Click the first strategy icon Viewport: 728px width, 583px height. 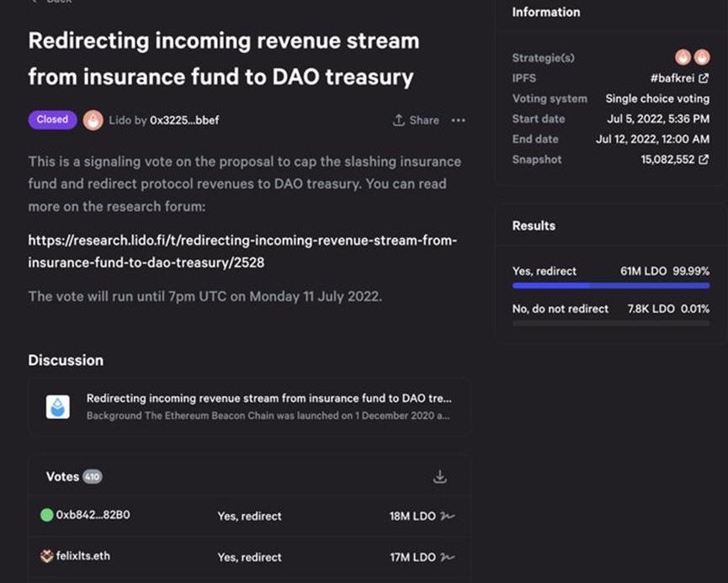(x=683, y=58)
